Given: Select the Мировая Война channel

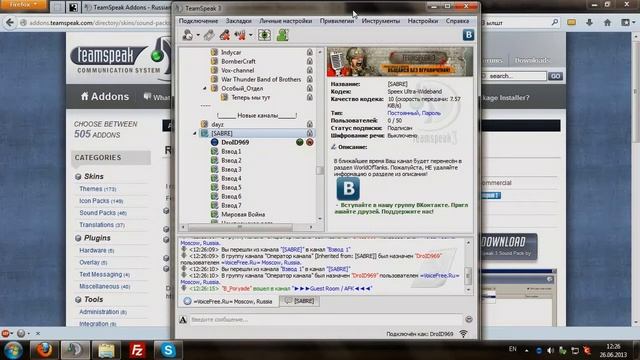Looking at the screenshot, I should point(243,214).
